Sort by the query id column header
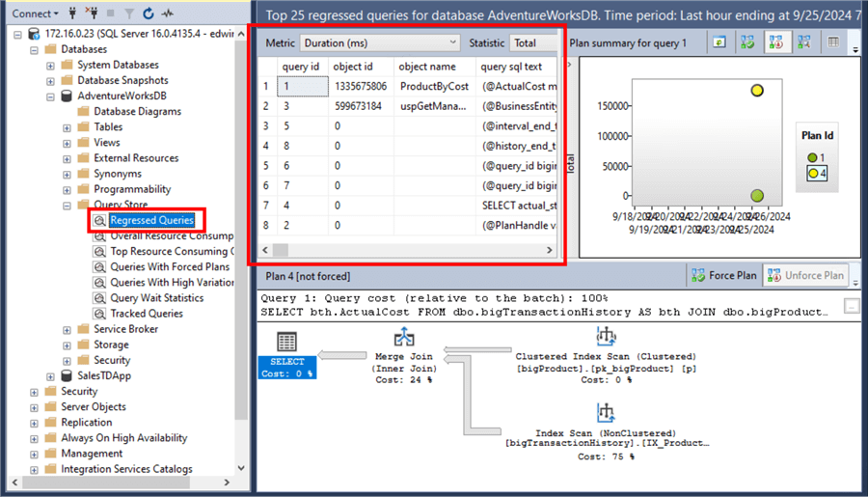This screenshot has width=868, height=497. click(x=302, y=67)
